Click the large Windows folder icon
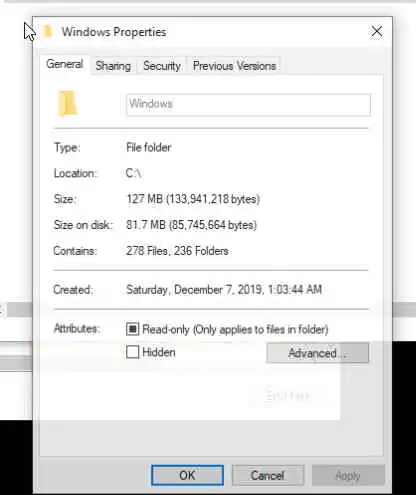This screenshot has width=416, height=495. point(68,103)
